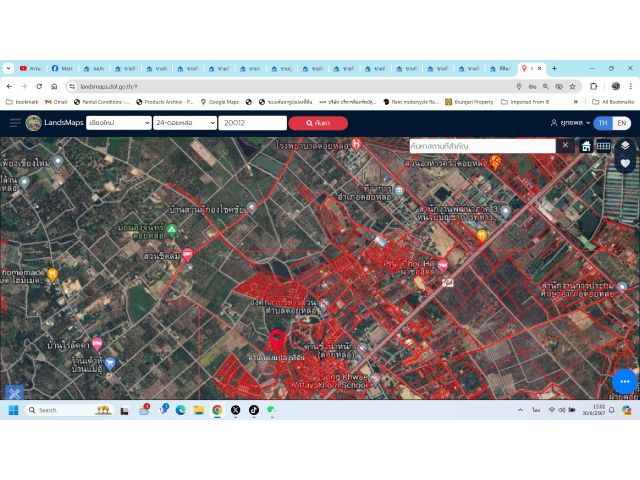Viewport: 640px width, 480px height.
Task: Open the Rental Conditions bookmark
Action: point(101,102)
